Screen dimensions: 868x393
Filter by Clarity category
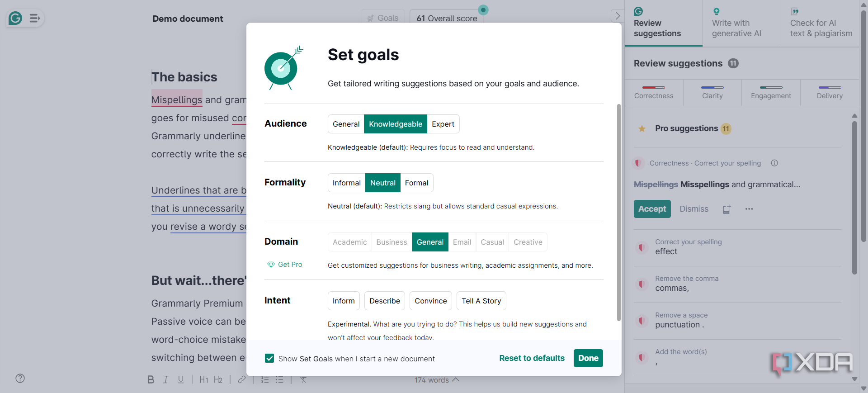tap(712, 93)
